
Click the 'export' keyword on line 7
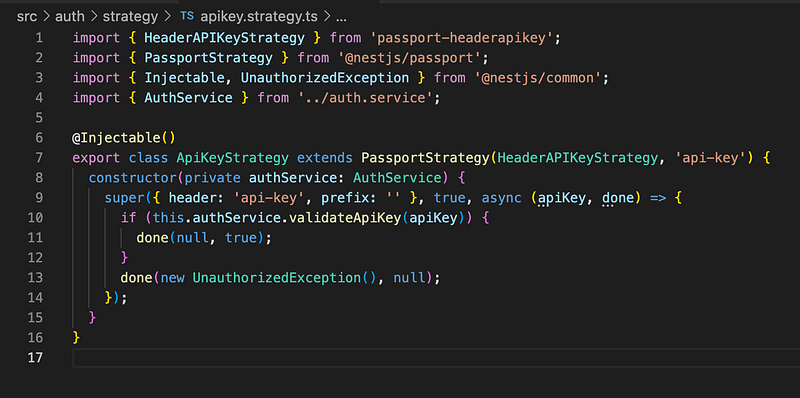pos(96,158)
